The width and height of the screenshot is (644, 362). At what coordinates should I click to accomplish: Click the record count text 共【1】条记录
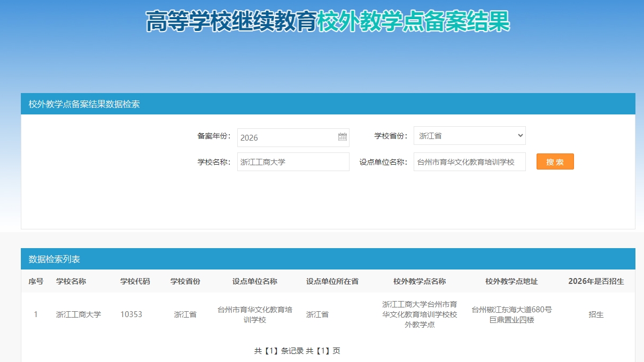pyautogui.click(x=279, y=351)
